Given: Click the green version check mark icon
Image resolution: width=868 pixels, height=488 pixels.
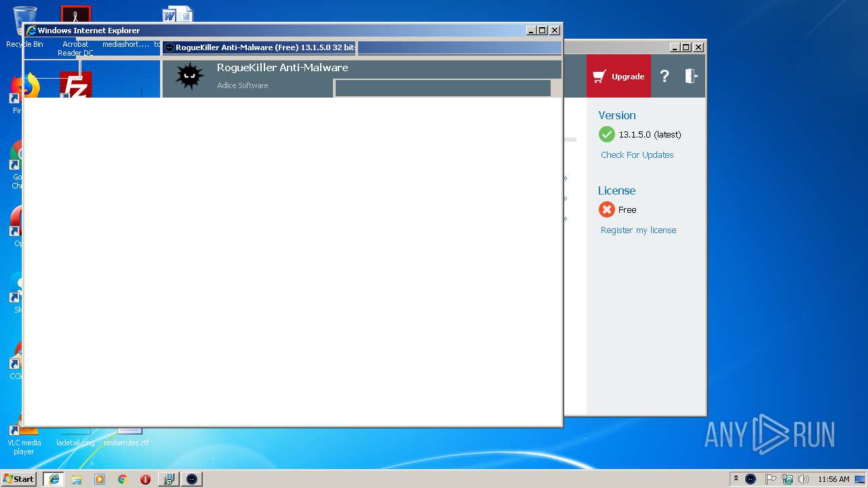Looking at the screenshot, I should pos(606,134).
